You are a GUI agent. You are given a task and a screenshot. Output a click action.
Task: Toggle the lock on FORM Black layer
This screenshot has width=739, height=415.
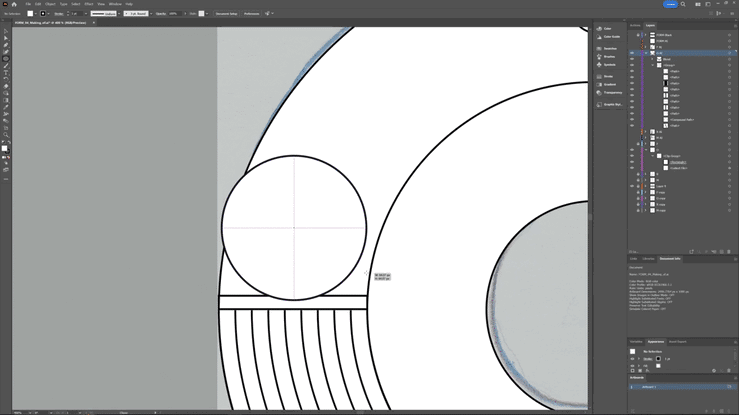coord(638,35)
